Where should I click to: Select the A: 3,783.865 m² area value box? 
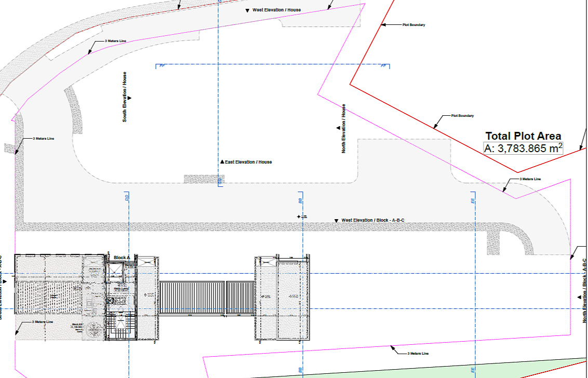[x=523, y=148]
